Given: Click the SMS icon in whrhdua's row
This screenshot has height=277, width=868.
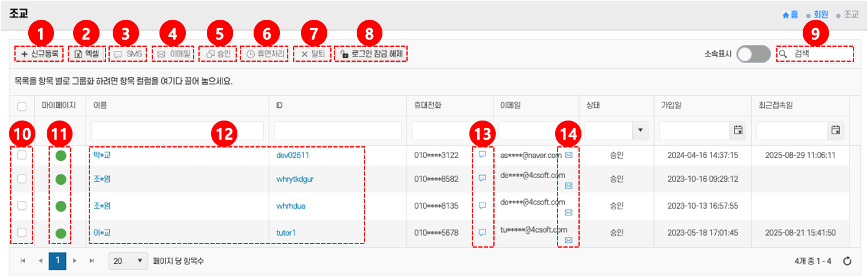Looking at the screenshot, I should point(483,206).
